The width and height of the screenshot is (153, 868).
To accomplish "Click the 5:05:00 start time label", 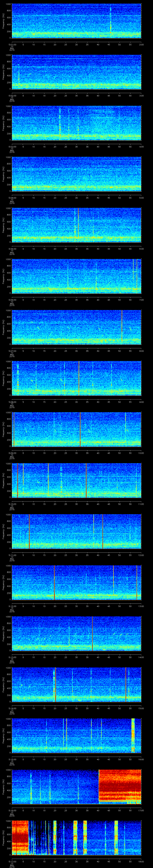I will click(12, 249).
